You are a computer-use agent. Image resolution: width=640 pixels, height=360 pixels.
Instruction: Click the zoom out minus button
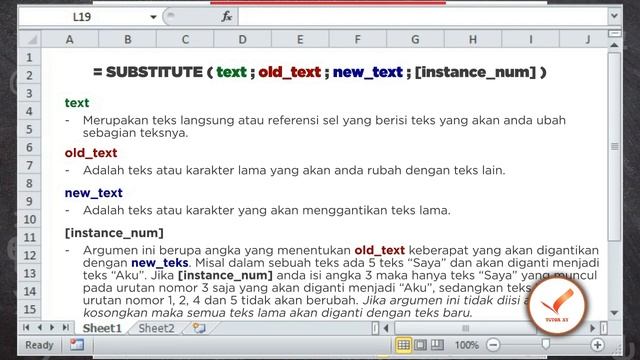[493, 345]
